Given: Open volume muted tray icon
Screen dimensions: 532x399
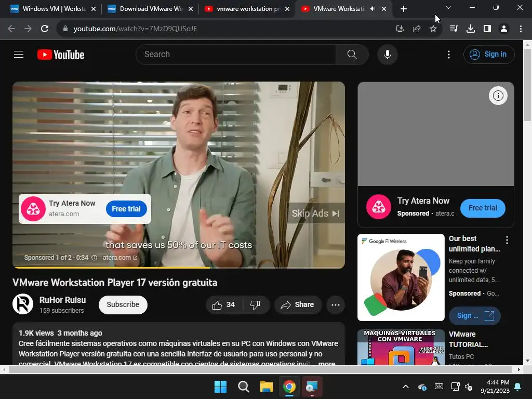Looking at the screenshot, I should (469, 387).
